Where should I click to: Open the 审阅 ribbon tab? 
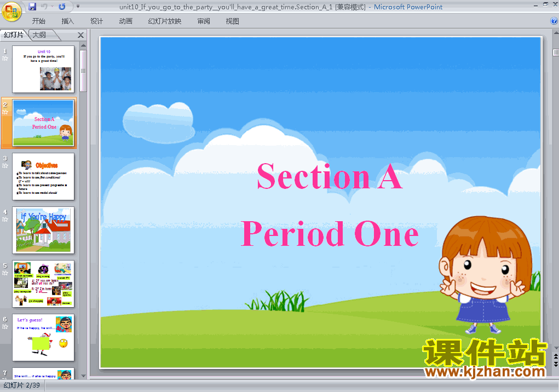[204, 21]
